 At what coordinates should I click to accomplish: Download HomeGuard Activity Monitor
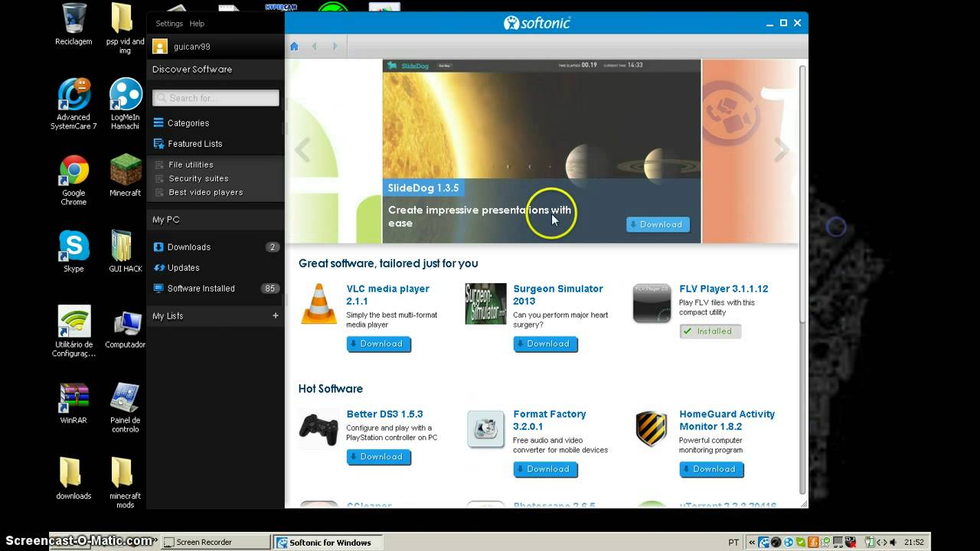pyautogui.click(x=711, y=469)
